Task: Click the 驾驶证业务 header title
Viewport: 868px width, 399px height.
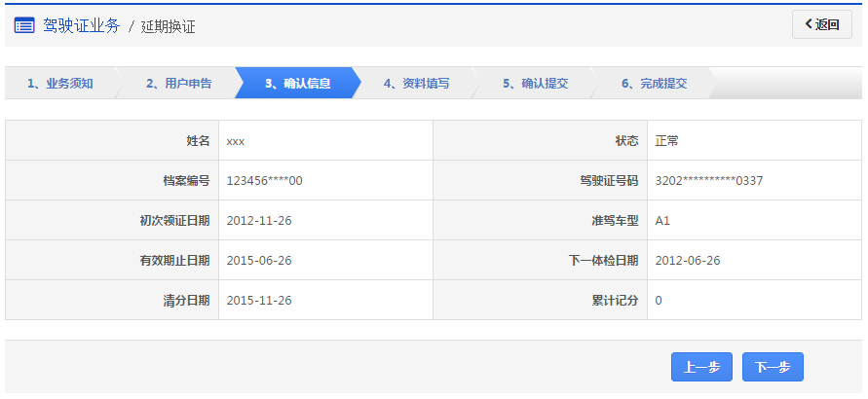Action: click(81, 25)
